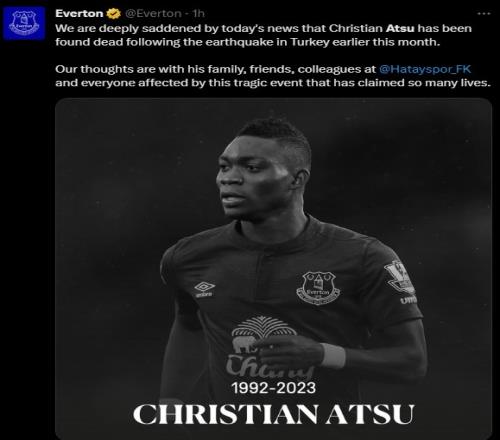Click the line starting 'and everyone affected'

[x=273, y=83]
